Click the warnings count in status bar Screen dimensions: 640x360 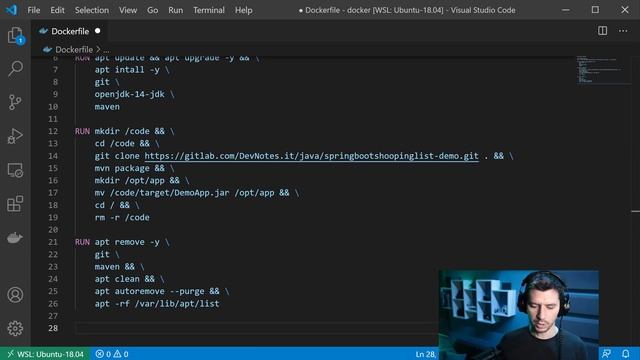tap(121, 354)
